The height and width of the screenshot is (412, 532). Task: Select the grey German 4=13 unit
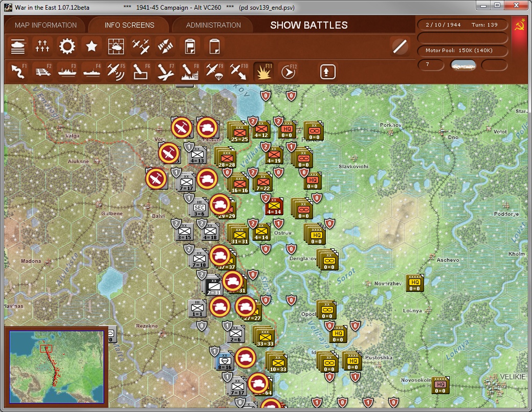tap(197, 155)
